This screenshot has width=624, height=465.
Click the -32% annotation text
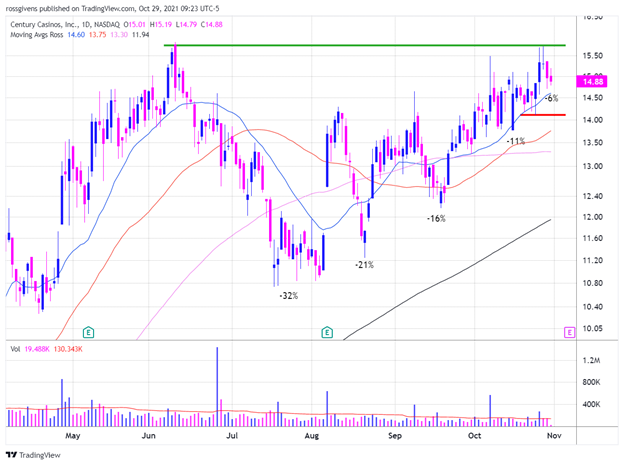tap(289, 296)
